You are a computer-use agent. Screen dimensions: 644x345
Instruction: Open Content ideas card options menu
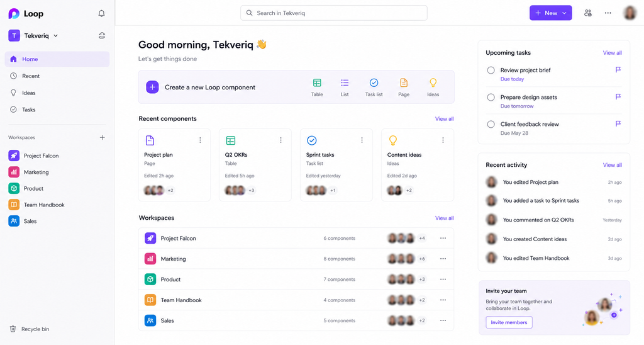(443, 140)
